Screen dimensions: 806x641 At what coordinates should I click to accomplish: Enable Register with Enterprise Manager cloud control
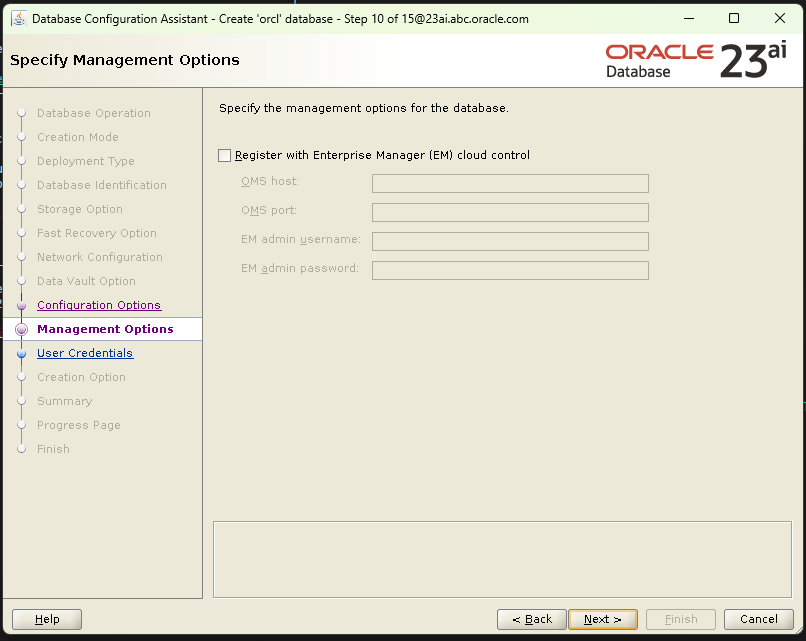[225, 155]
